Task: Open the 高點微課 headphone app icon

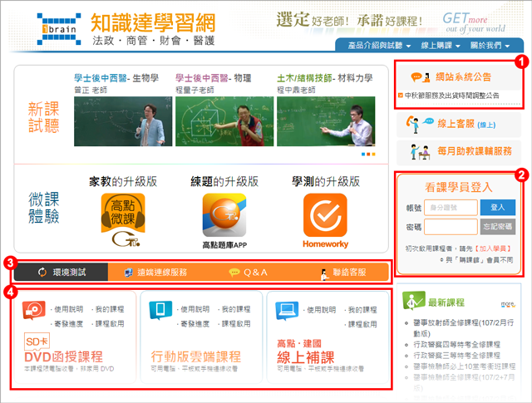Action: point(123,219)
